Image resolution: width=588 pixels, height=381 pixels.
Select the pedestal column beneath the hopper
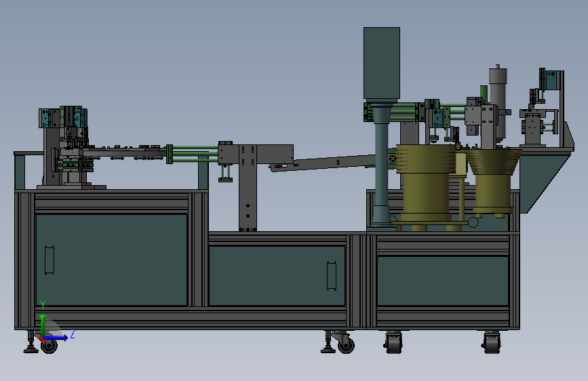(x=381, y=165)
